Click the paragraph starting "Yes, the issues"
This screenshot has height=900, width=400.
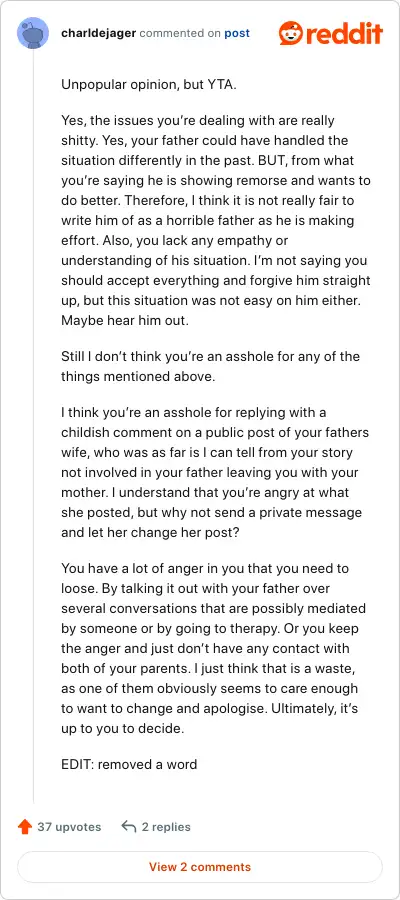tap(216, 220)
